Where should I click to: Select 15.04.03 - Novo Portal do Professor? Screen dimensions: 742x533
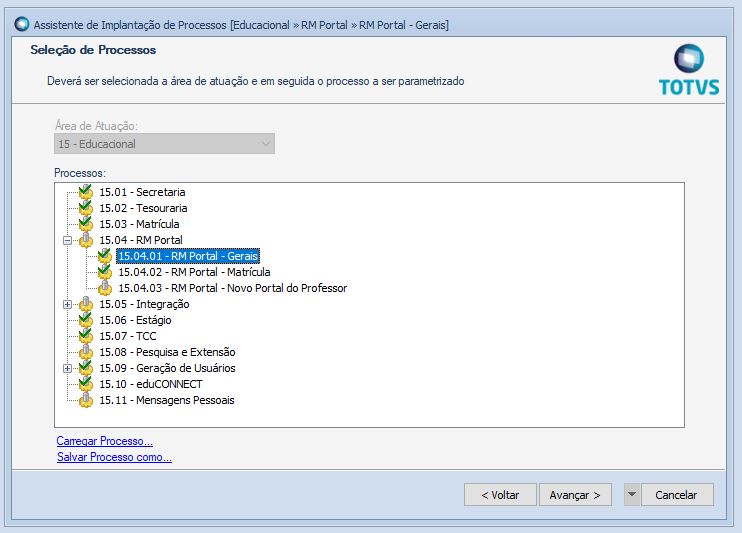coord(232,288)
